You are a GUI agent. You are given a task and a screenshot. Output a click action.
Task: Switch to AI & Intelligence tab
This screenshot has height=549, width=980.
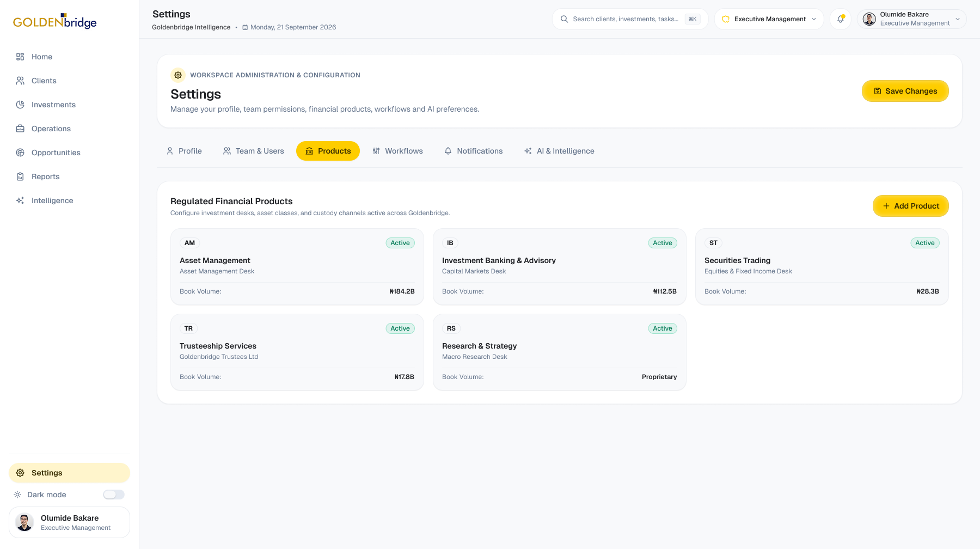coord(559,151)
